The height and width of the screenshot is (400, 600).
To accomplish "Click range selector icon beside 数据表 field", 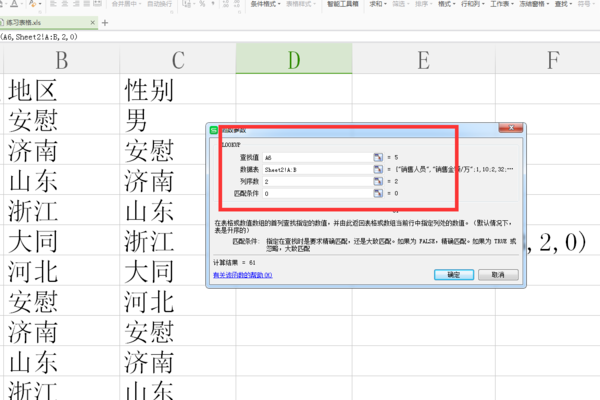I will pyautogui.click(x=378, y=170).
